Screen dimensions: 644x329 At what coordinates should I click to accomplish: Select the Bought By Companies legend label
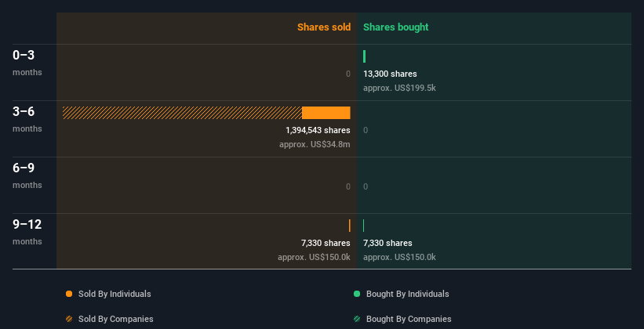pos(409,319)
